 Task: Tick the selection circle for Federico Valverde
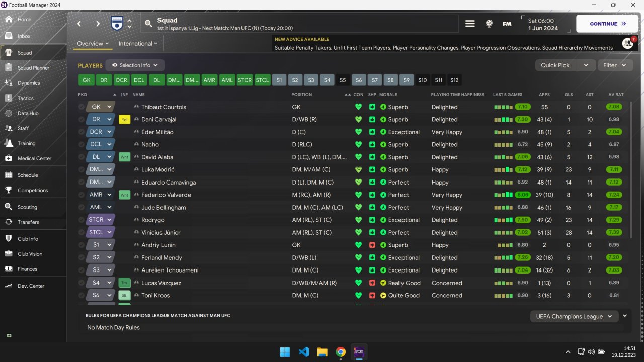pos(82,195)
